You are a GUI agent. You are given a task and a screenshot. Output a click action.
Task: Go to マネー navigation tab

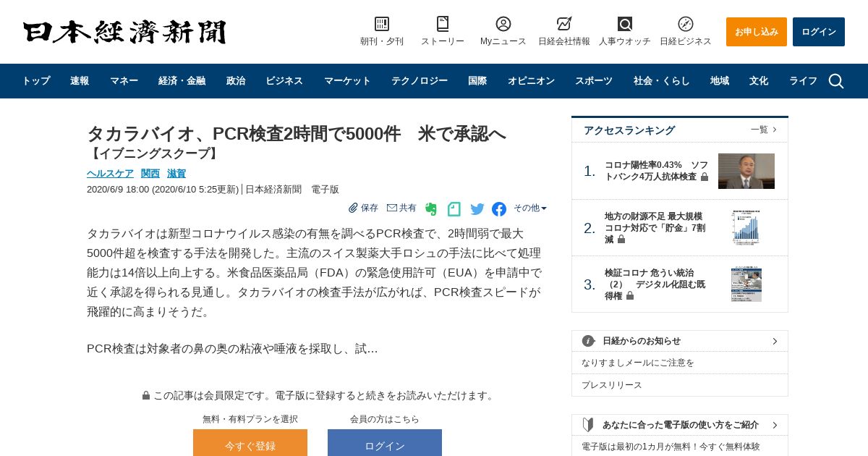pyautogui.click(x=124, y=81)
